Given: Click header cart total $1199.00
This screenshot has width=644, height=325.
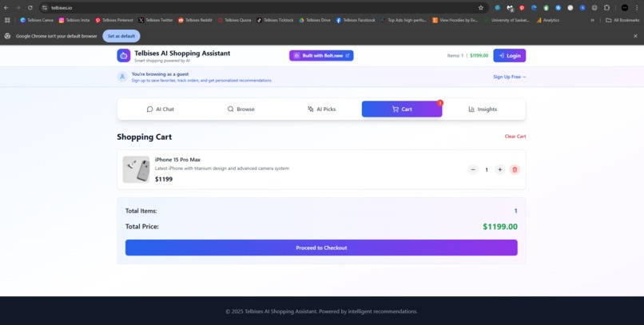Looking at the screenshot, I should point(479,55).
